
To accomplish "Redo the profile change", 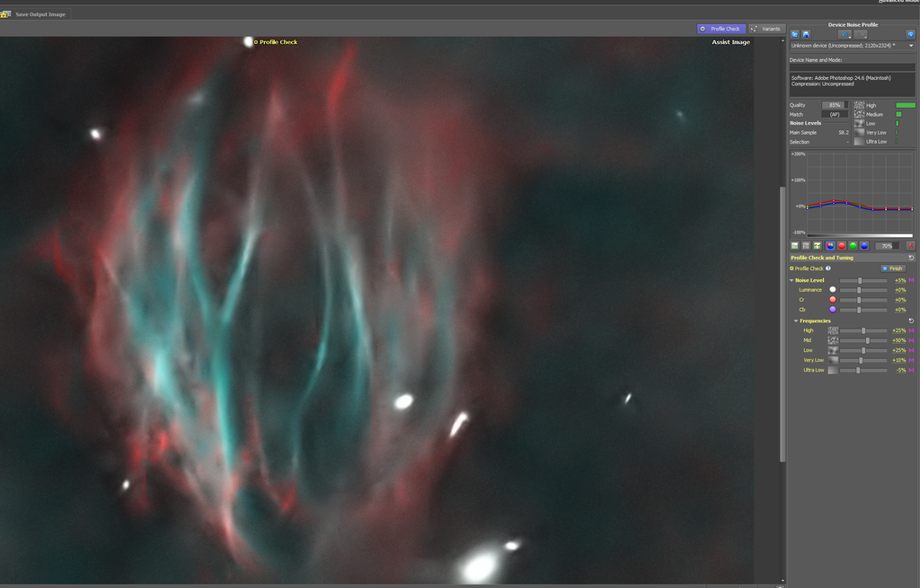I will pyautogui.click(x=859, y=35).
